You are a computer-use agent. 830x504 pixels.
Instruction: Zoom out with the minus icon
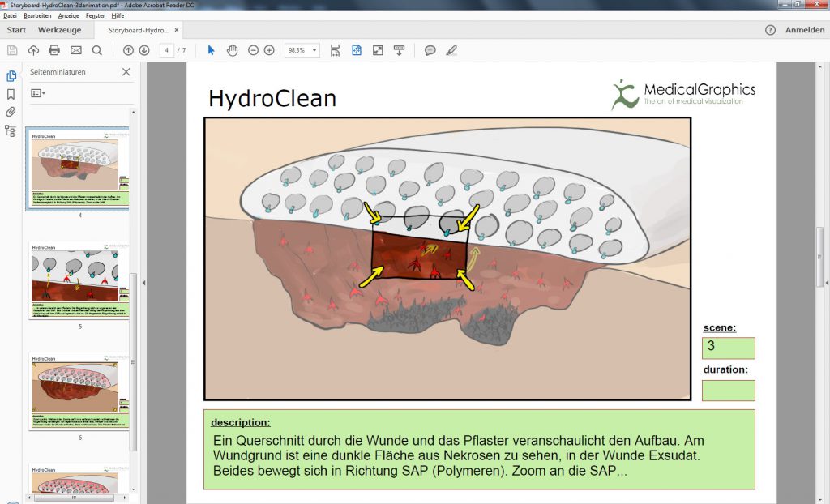254,49
